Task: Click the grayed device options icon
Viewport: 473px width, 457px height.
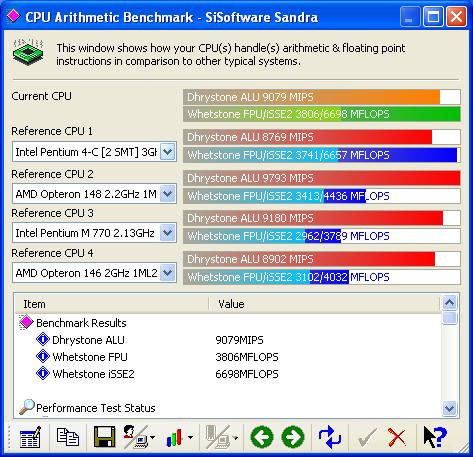Action: [217, 437]
